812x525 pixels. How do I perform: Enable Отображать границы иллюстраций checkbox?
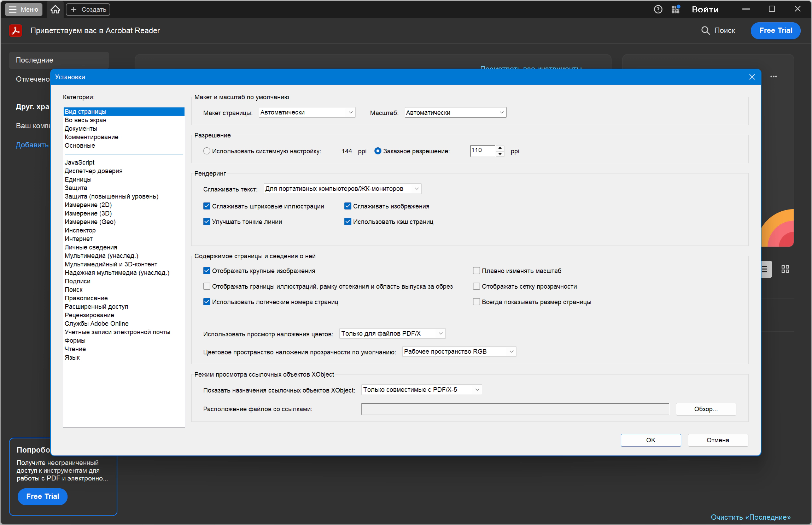pyautogui.click(x=207, y=286)
